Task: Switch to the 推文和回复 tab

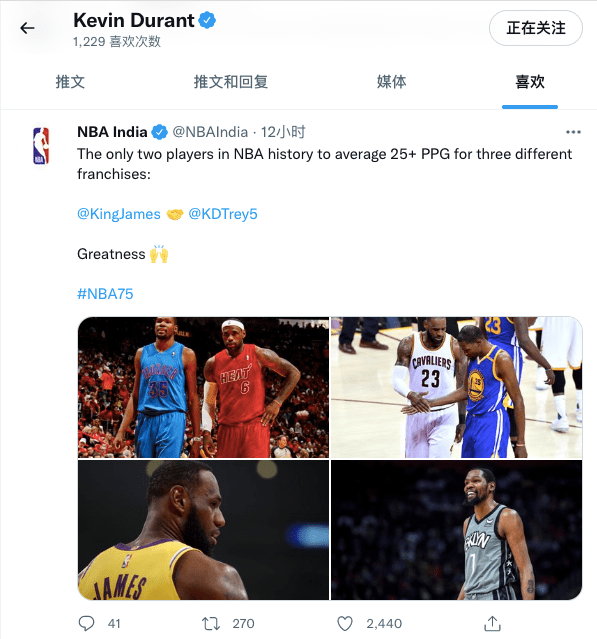Action: tap(231, 82)
